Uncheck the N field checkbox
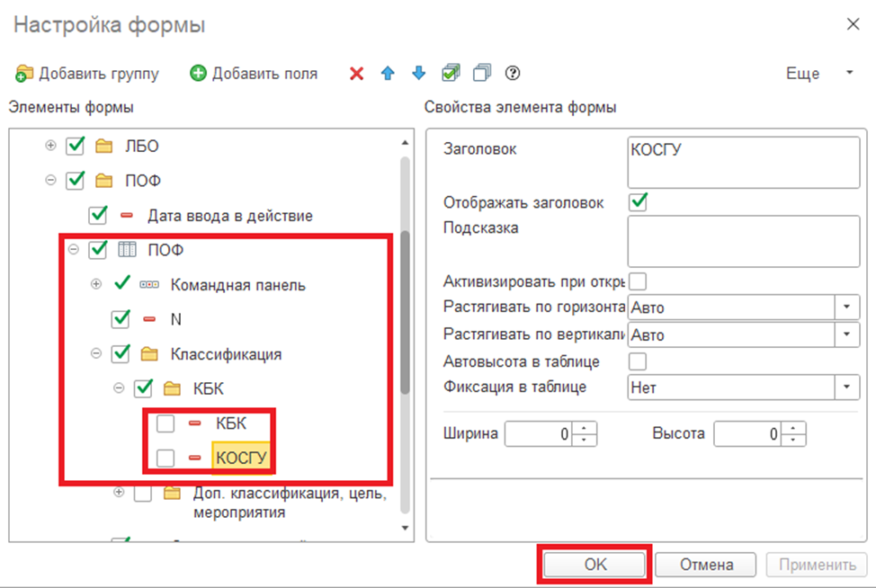876x588 pixels. 121,319
